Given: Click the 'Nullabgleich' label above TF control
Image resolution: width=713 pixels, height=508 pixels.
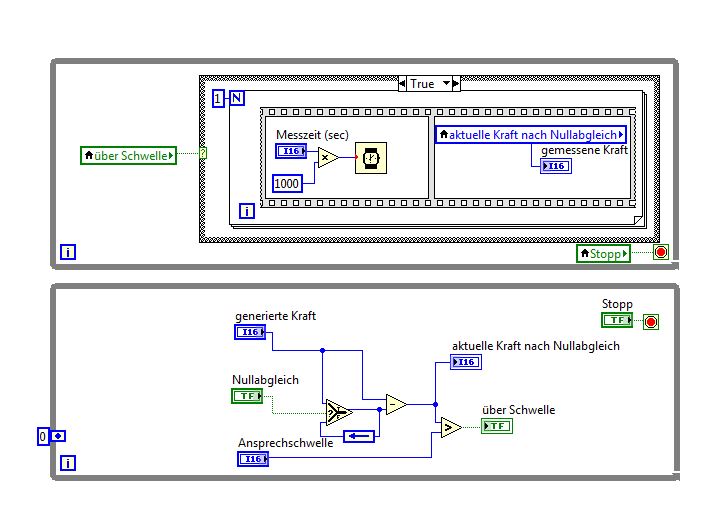Looking at the screenshot, I should pyautogui.click(x=265, y=380).
